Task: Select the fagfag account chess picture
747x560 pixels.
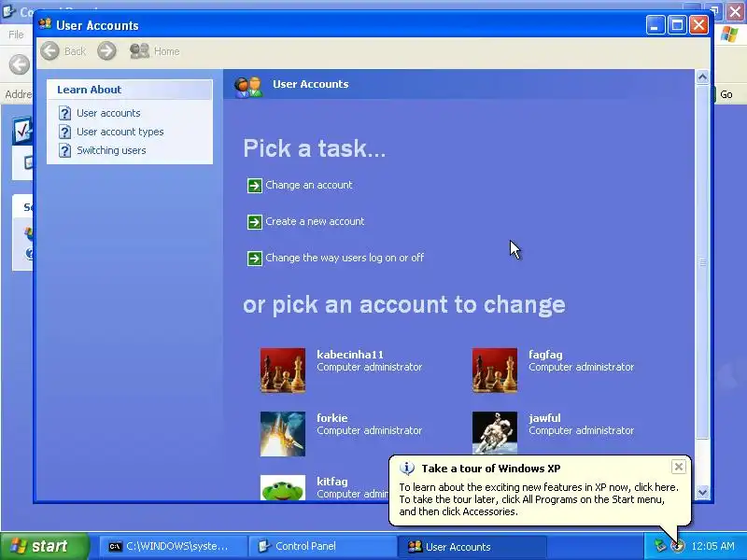Action: pos(495,370)
